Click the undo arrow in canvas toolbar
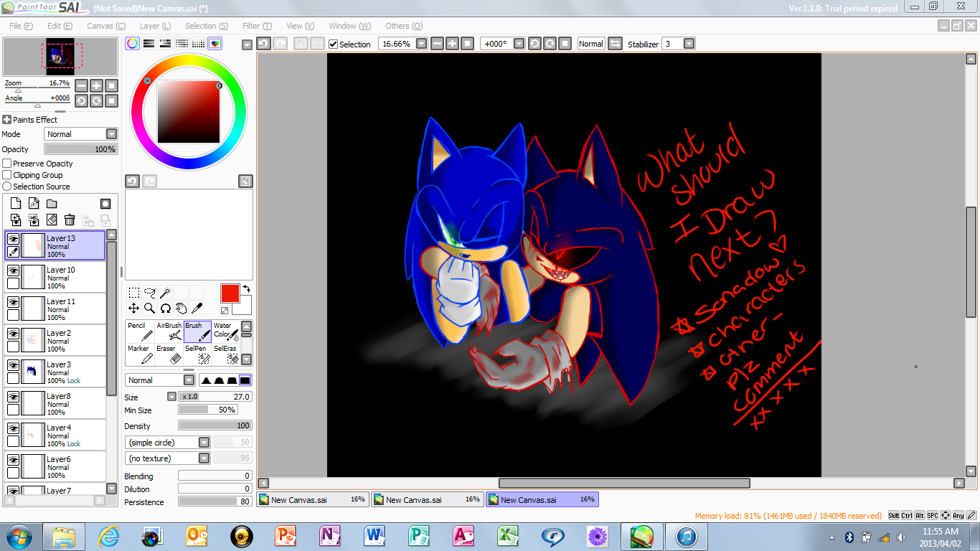 coord(263,44)
